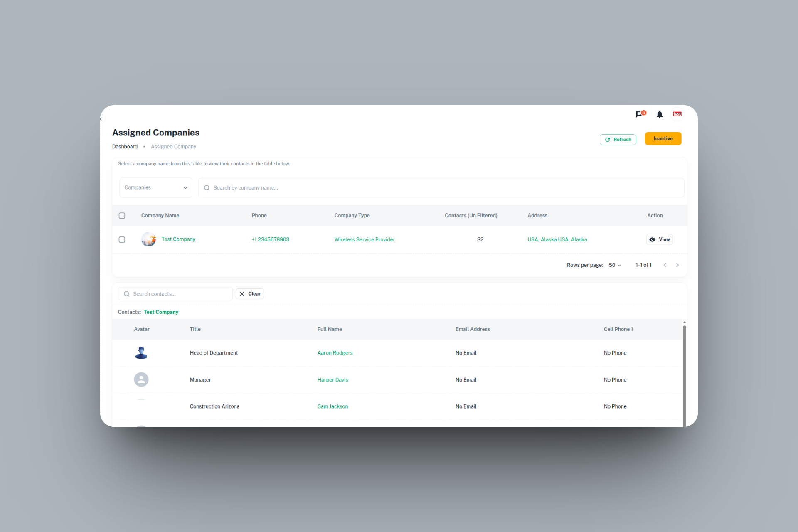The height and width of the screenshot is (532, 798).
Task: Open Aaron Rodgers contact
Action: [335, 353]
